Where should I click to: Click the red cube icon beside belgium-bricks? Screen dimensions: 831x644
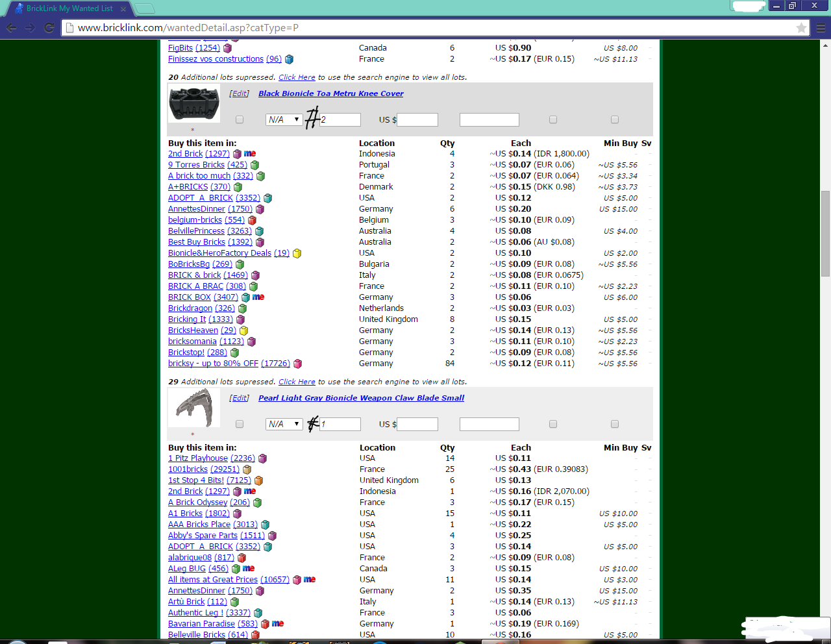point(252,220)
